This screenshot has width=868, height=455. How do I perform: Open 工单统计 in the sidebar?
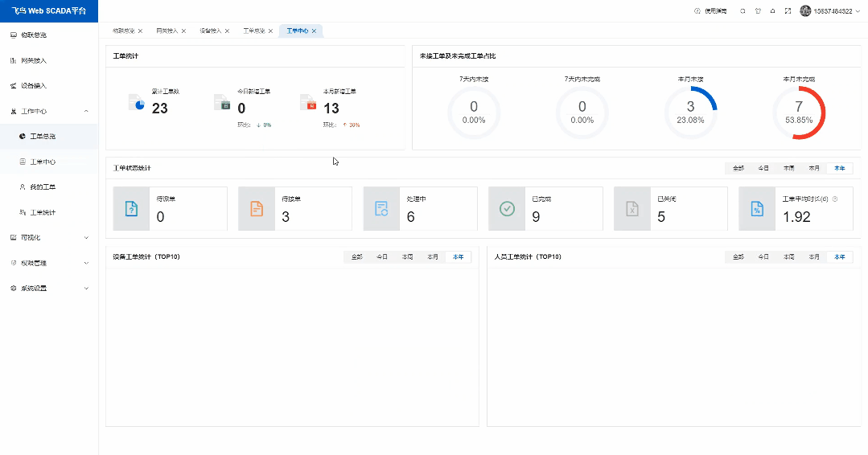click(x=49, y=212)
